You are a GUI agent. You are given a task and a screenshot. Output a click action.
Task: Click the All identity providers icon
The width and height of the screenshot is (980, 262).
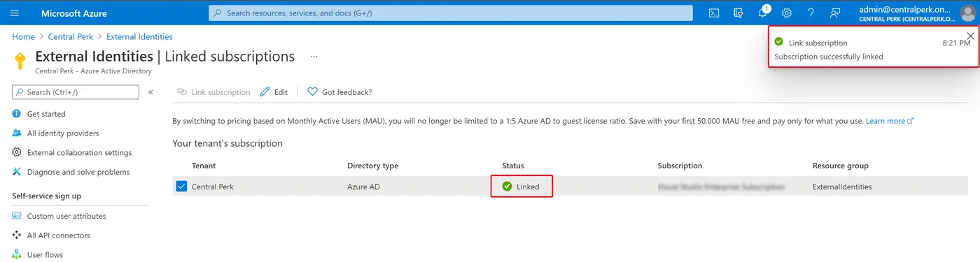17,133
